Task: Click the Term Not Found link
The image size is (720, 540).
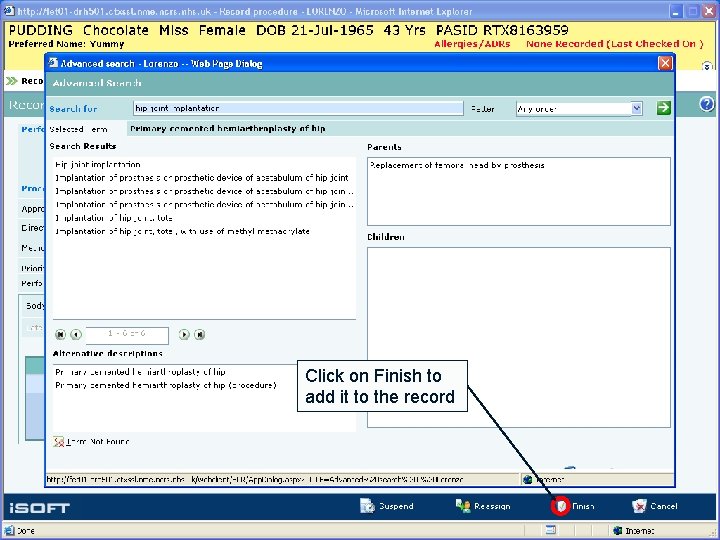Action: [x=98, y=442]
